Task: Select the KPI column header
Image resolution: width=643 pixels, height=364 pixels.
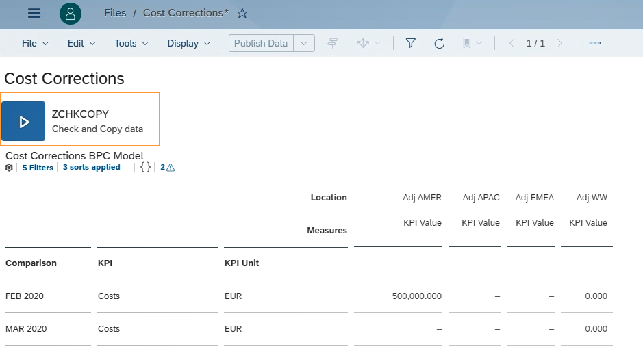Action: tap(105, 263)
